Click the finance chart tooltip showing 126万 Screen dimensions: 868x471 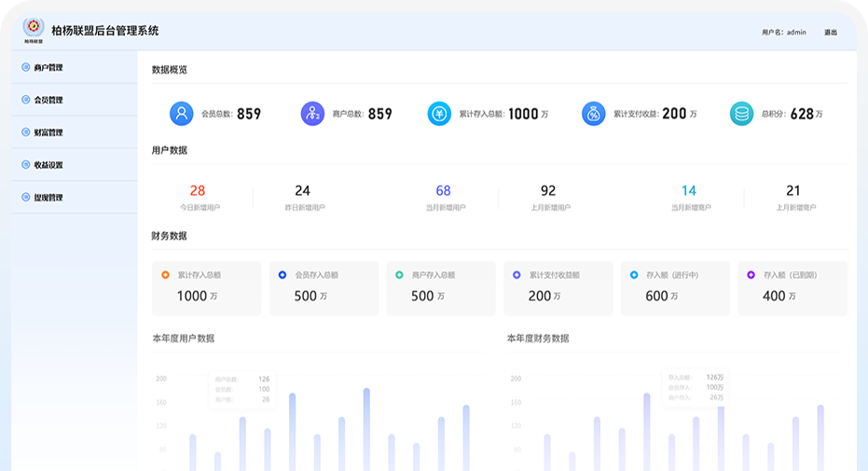click(x=696, y=387)
